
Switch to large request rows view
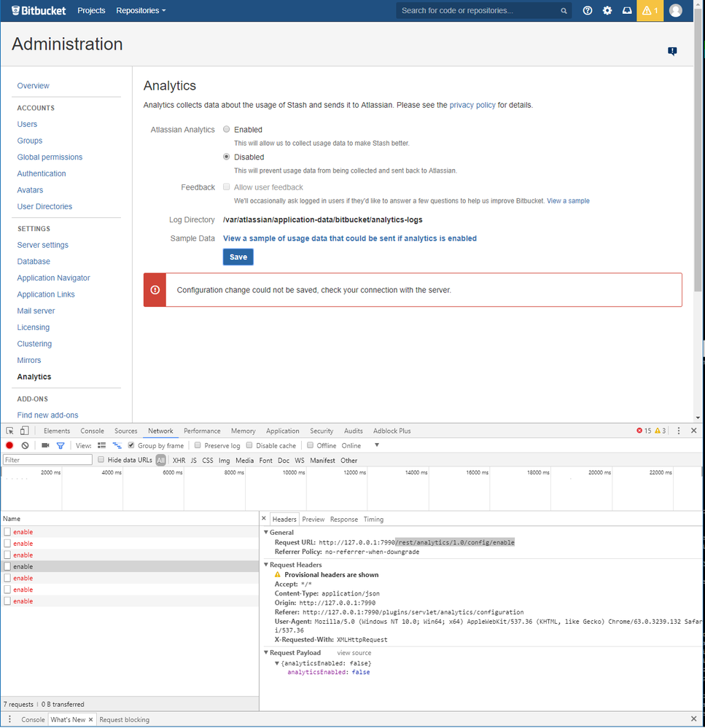102,445
